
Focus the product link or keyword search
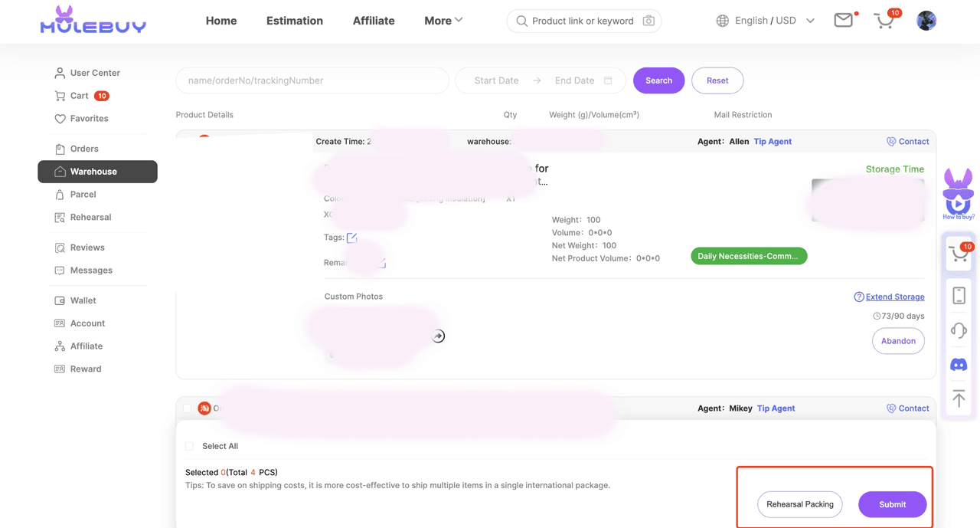click(583, 21)
